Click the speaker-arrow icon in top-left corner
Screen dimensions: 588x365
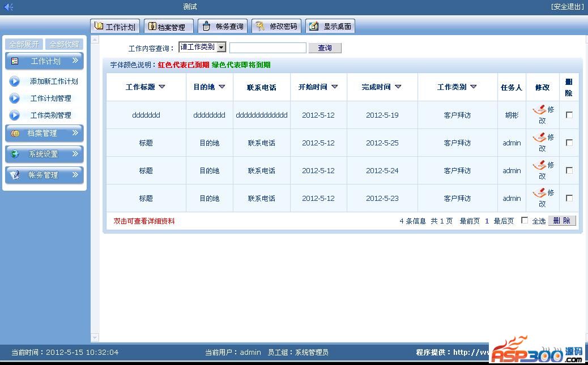coord(8,7)
